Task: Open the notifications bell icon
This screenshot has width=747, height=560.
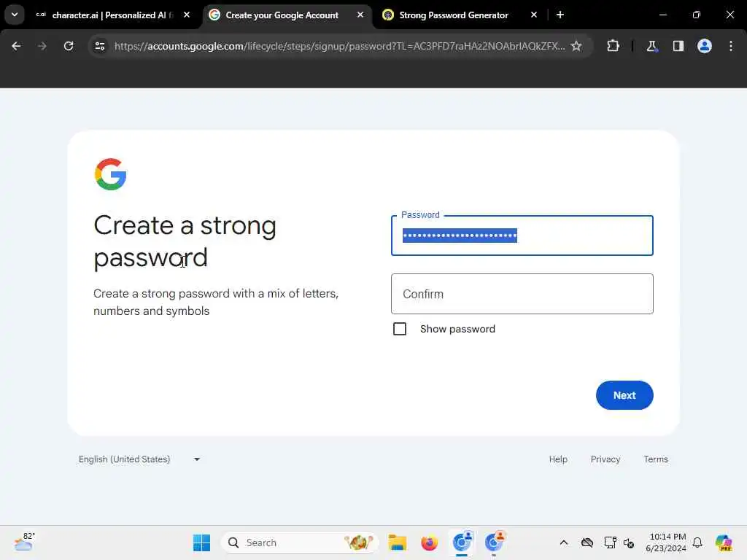Action: click(697, 542)
